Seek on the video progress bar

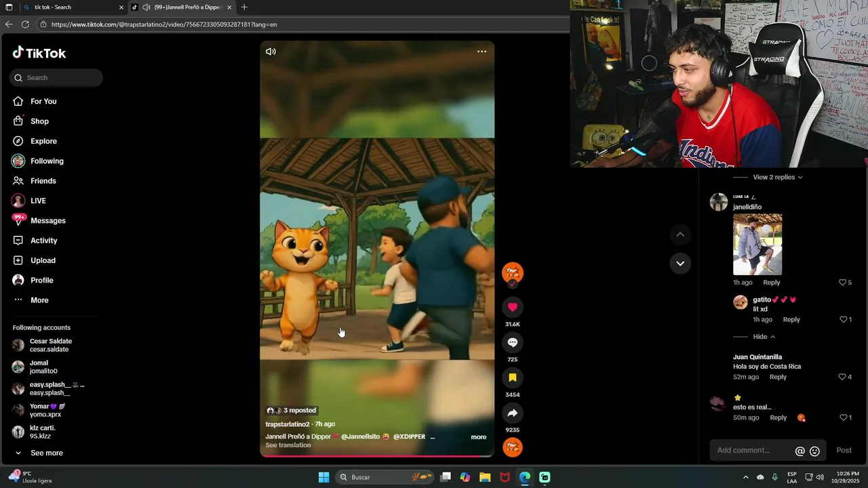(x=377, y=456)
